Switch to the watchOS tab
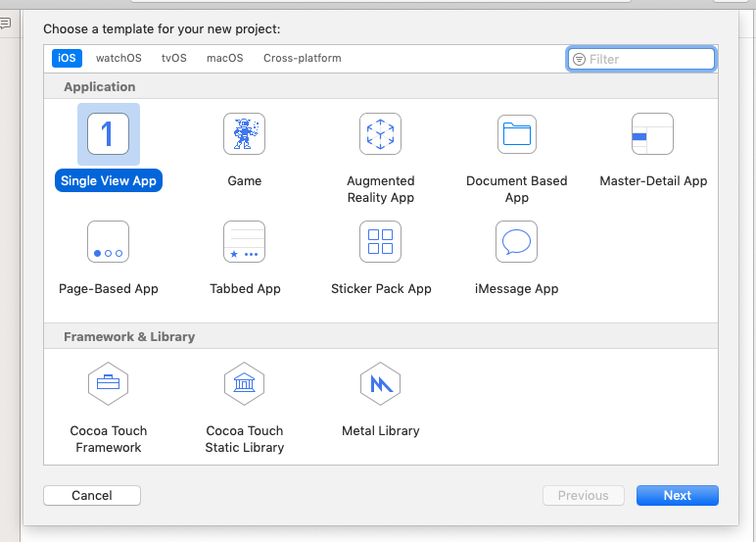 (118, 58)
